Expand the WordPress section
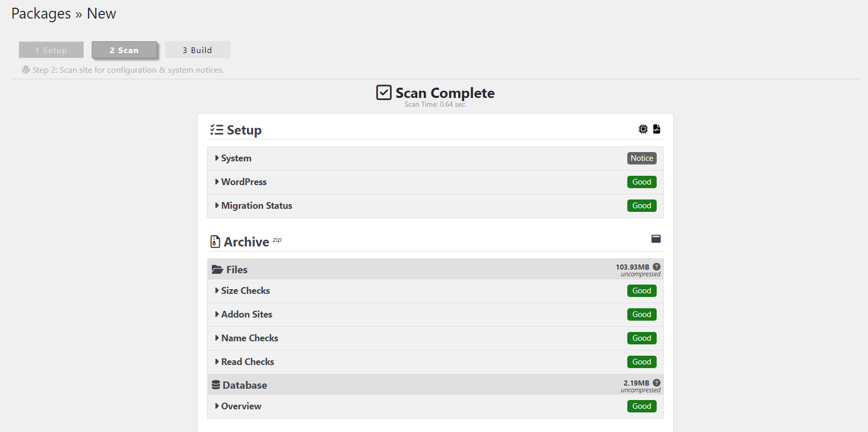868x432 pixels. tap(244, 182)
